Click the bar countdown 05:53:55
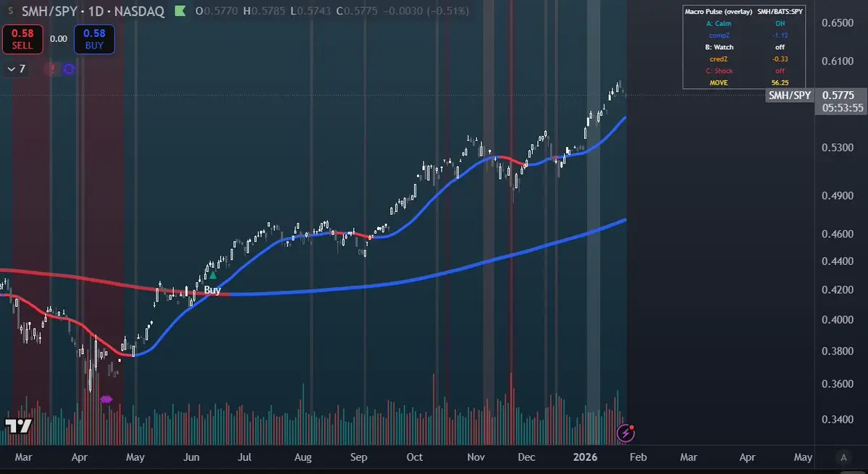Screen dimensions: 868x474 click(843, 109)
